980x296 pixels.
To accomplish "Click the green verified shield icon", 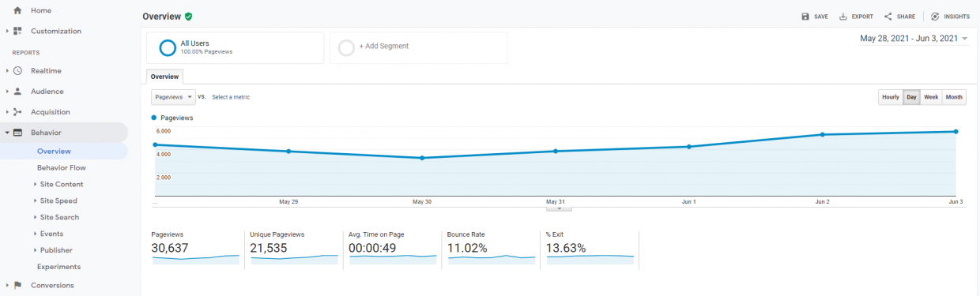I will (189, 16).
